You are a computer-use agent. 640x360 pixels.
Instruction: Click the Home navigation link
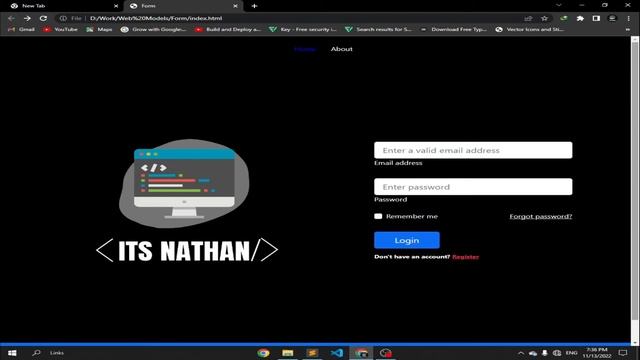click(305, 49)
